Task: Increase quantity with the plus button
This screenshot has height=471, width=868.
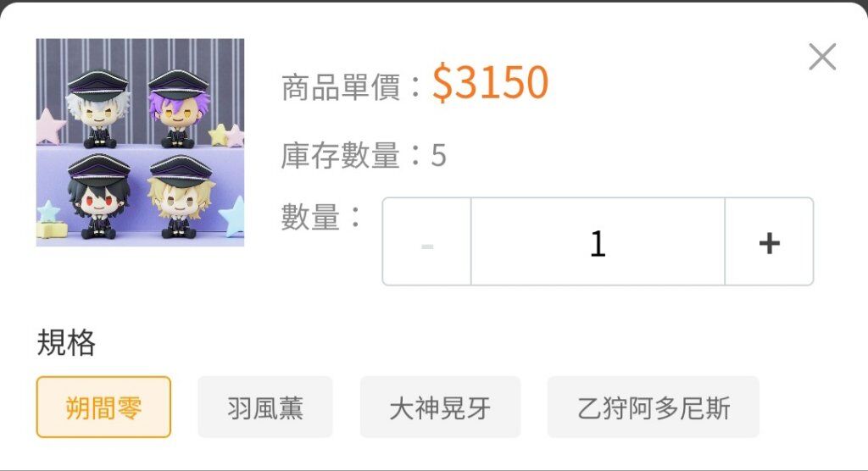Action: (770, 242)
